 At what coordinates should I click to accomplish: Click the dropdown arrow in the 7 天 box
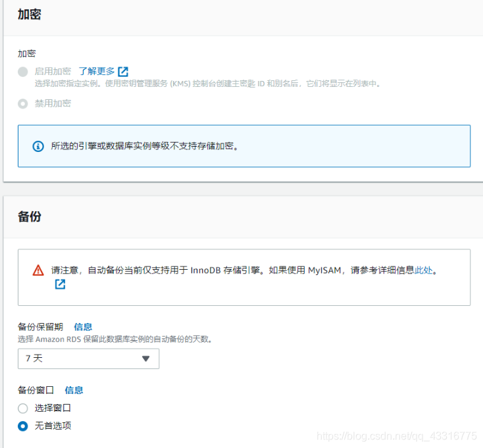click(x=145, y=359)
